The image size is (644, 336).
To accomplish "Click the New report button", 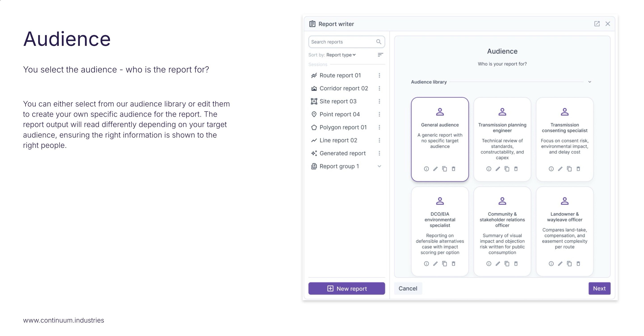I will tap(347, 289).
